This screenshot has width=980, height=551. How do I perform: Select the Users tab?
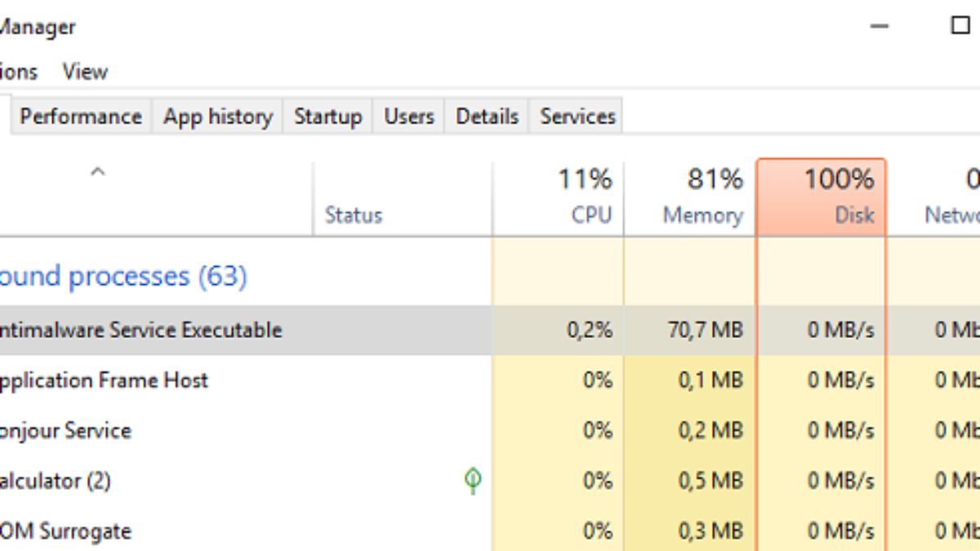(408, 117)
